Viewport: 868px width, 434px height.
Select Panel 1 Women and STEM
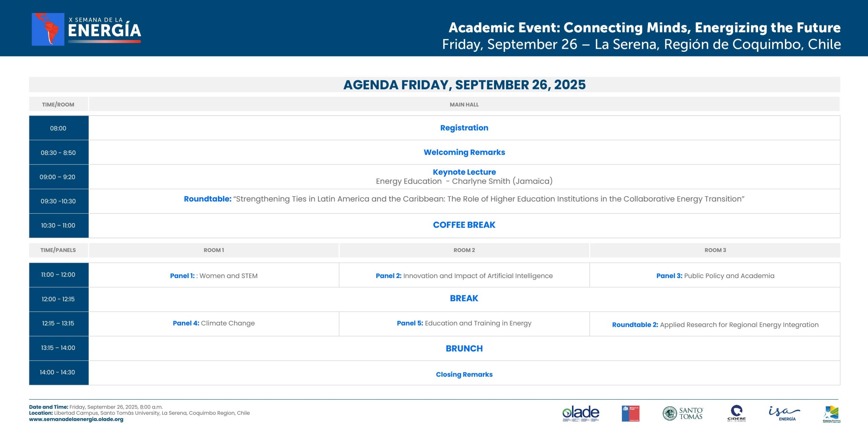pos(214,276)
